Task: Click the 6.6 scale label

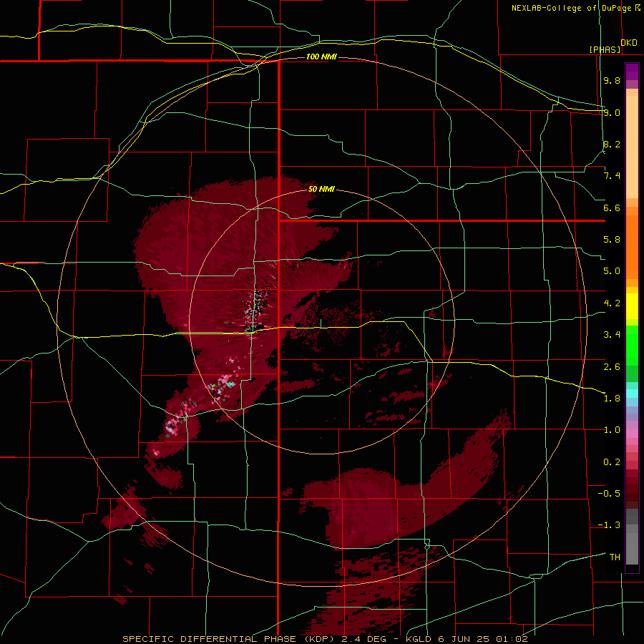Action: coord(612,208)
